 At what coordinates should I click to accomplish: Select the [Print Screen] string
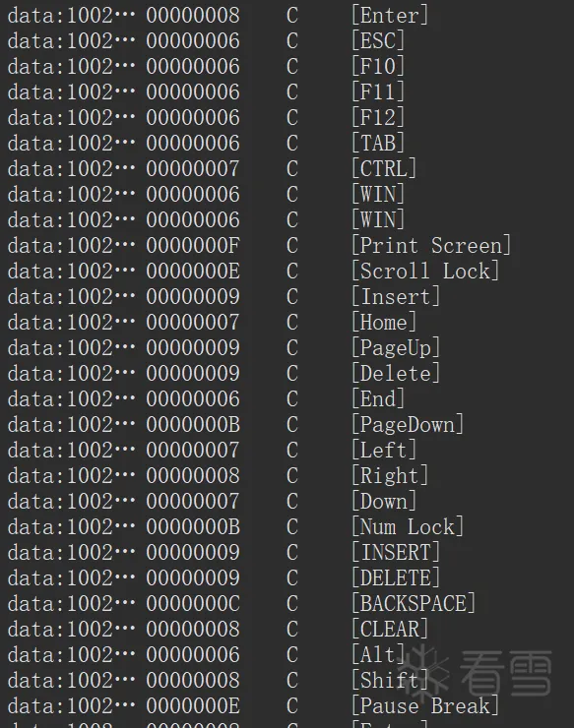(431, 246)
